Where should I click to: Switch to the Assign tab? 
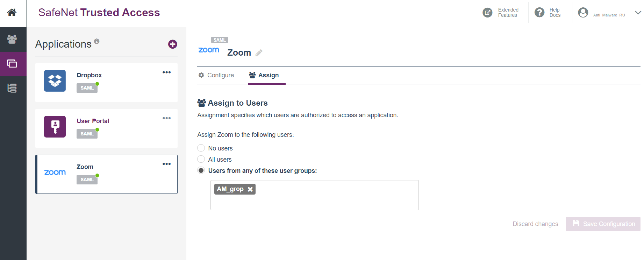pyautogui.click(x=264, y=75)
